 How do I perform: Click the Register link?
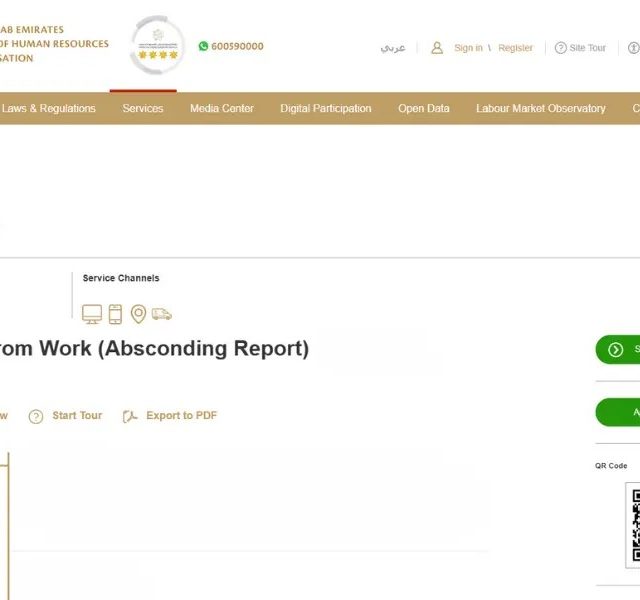515,48
